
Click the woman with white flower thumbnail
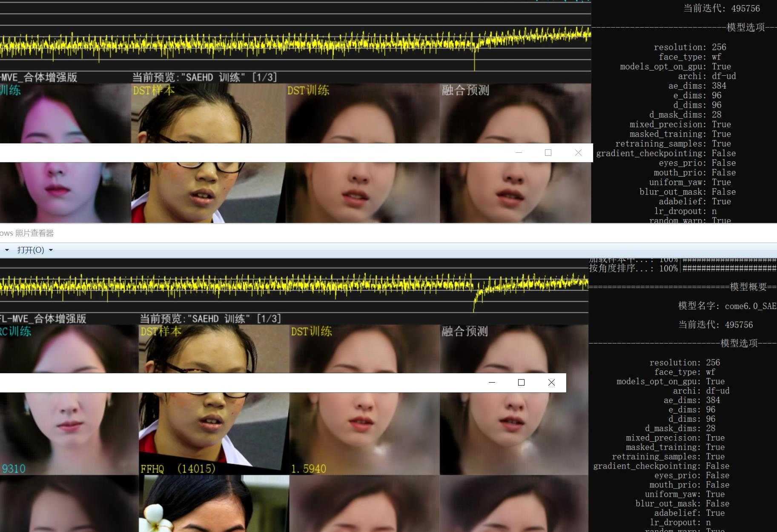214,503
